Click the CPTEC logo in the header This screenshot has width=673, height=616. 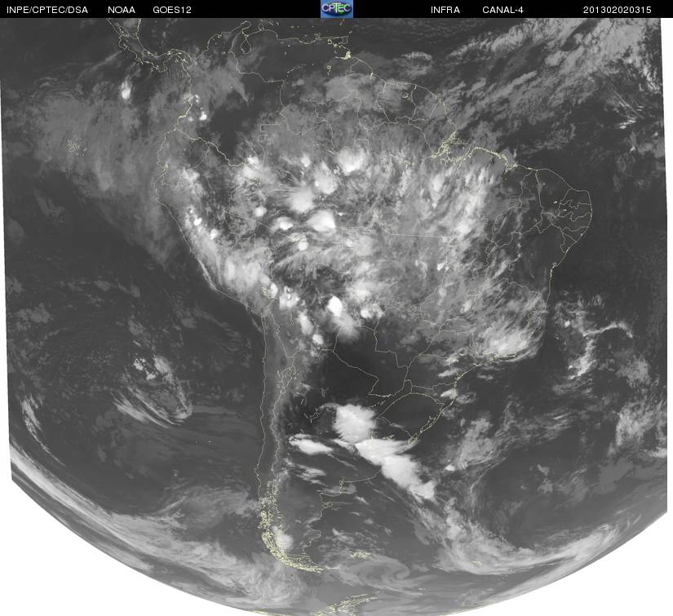336,9
